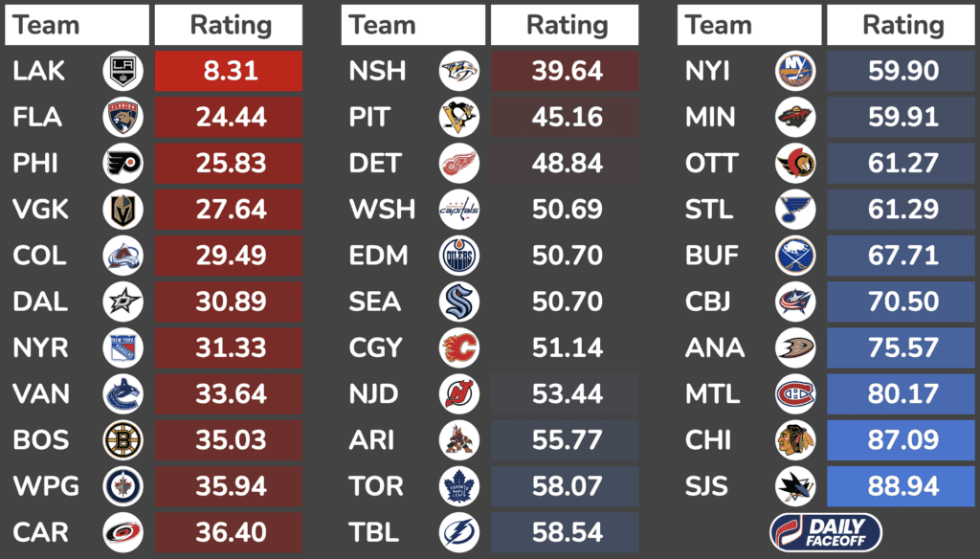The height and width of the screenshot is (559, 980).
Task: Click the San Jose Sharks logo
Action: pyautogui.click(x=795, y=486)
